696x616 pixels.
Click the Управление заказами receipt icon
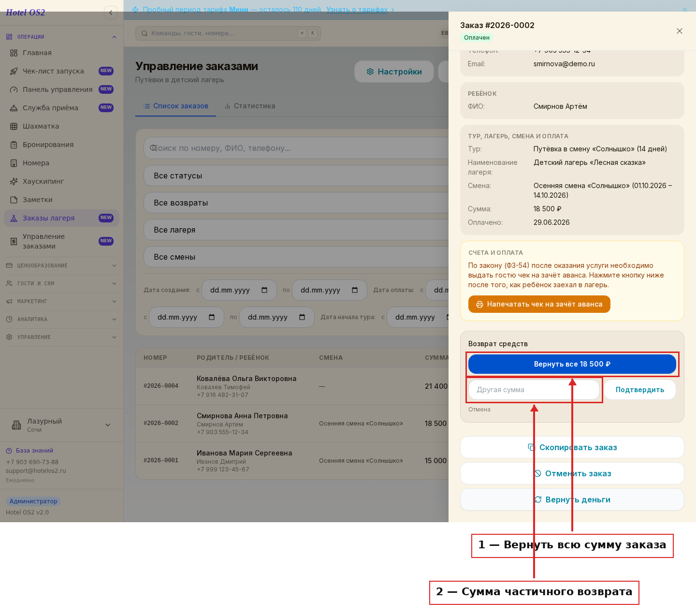coord(14,241)
